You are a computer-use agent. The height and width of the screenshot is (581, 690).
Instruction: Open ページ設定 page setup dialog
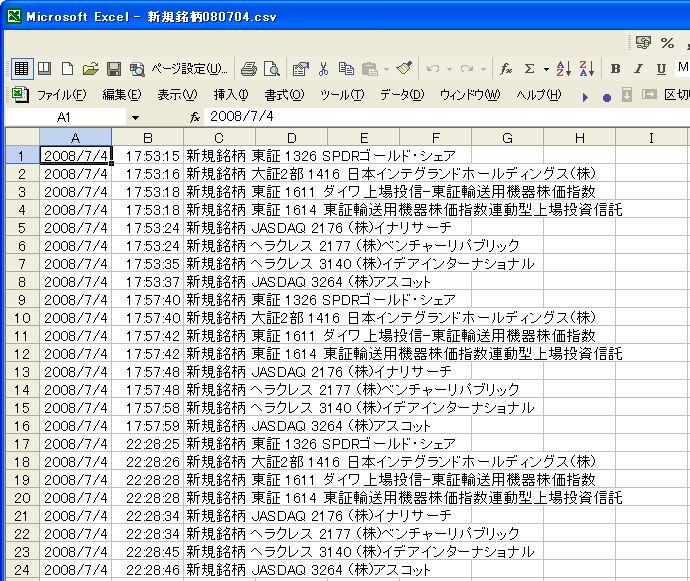[x=189, y=69]
